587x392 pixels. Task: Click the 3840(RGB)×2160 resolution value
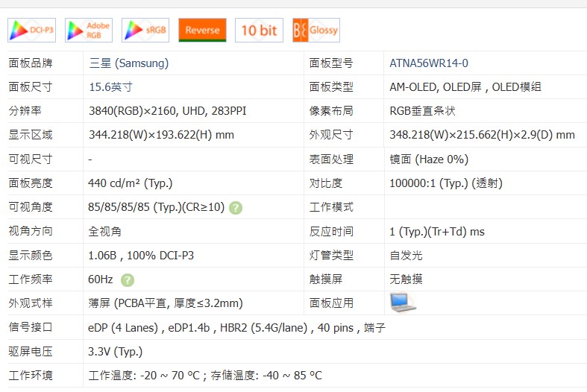[x=167, y=111]
